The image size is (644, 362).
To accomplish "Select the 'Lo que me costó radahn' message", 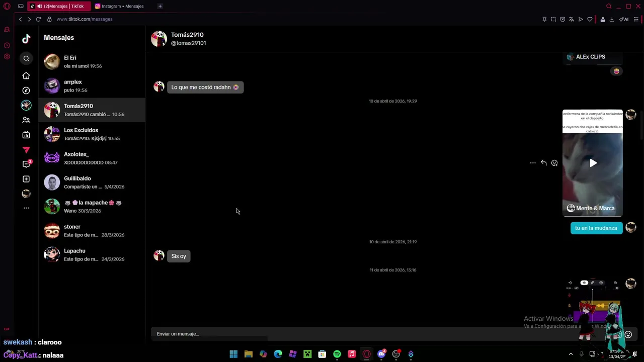I will [x=205, y=87].
